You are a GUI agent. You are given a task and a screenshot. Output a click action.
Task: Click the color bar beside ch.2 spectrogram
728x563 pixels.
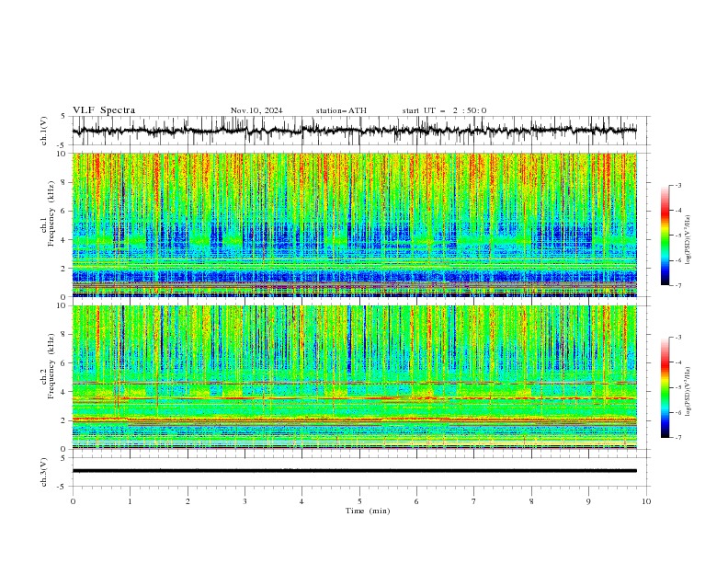coord(665,387)
